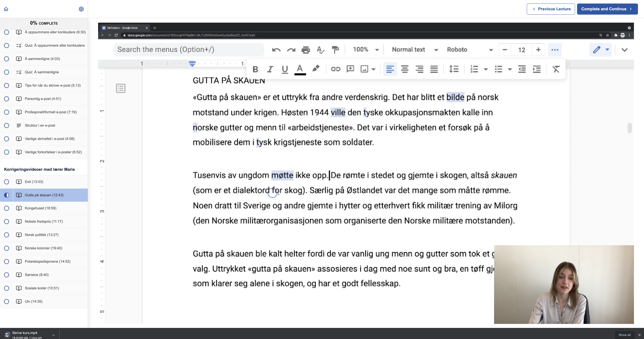Click Show all downloads
This screenshot has height=339, width=644.
(625, 335)
